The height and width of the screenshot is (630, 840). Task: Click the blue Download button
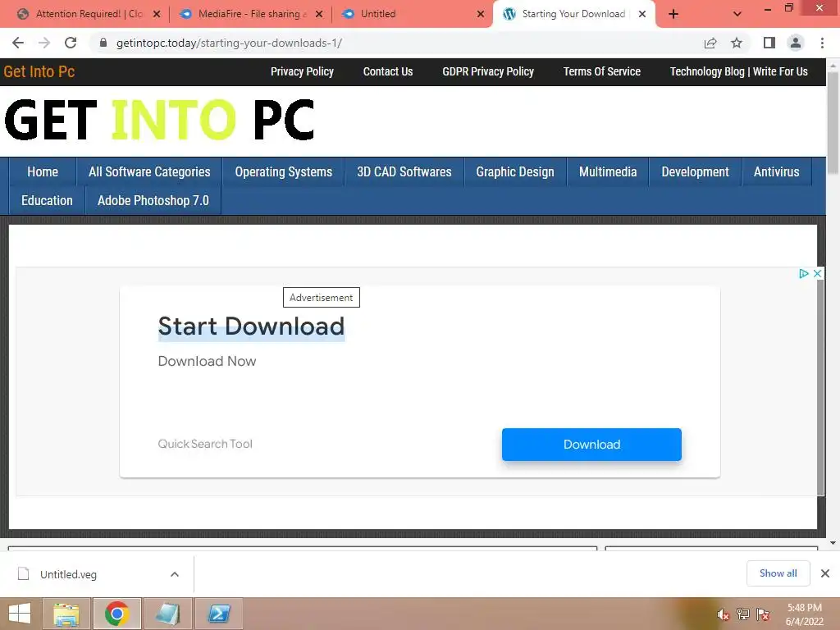[x=591, y=445]
